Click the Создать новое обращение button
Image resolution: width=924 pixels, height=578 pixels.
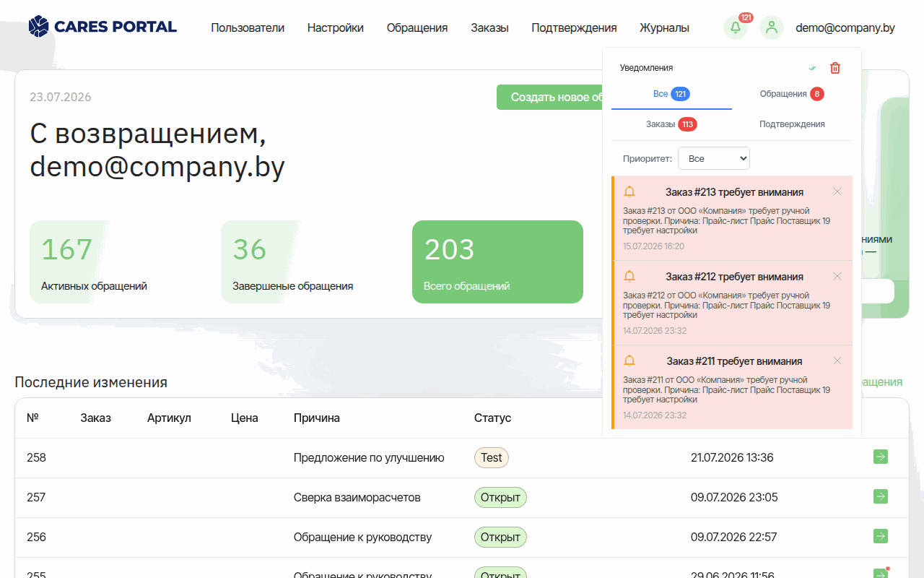point(549,97)
